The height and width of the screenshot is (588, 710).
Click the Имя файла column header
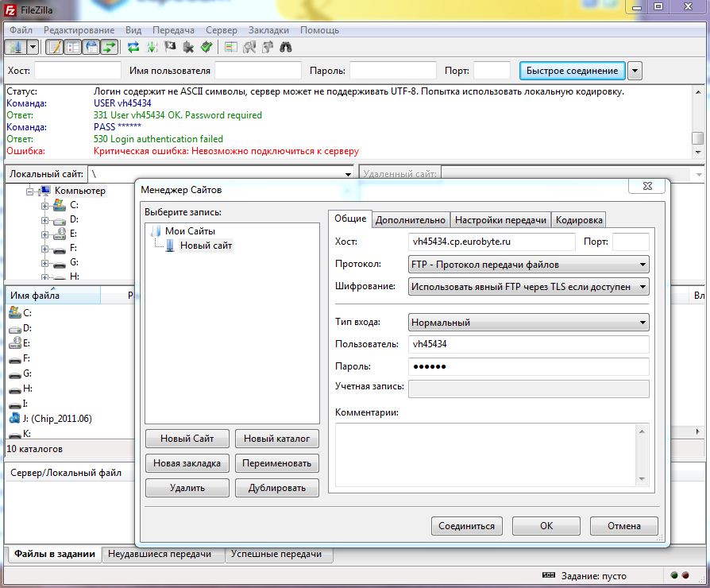coord(52,296)
